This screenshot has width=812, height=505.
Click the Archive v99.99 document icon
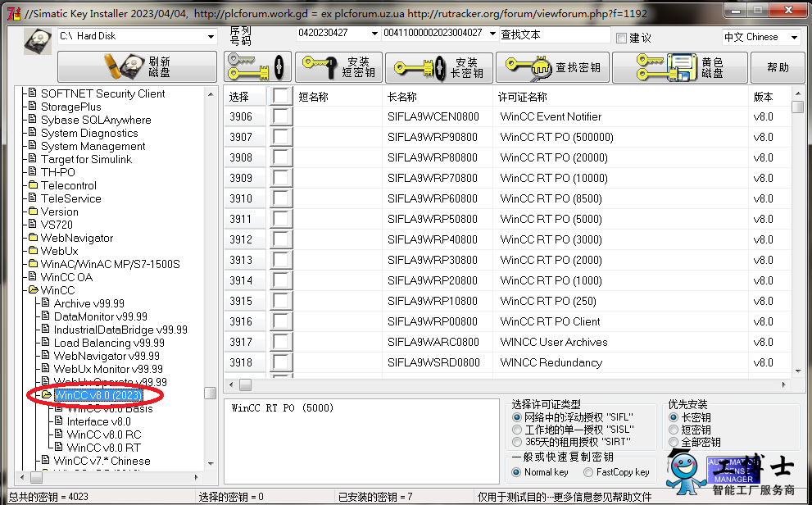click(46, 303)
